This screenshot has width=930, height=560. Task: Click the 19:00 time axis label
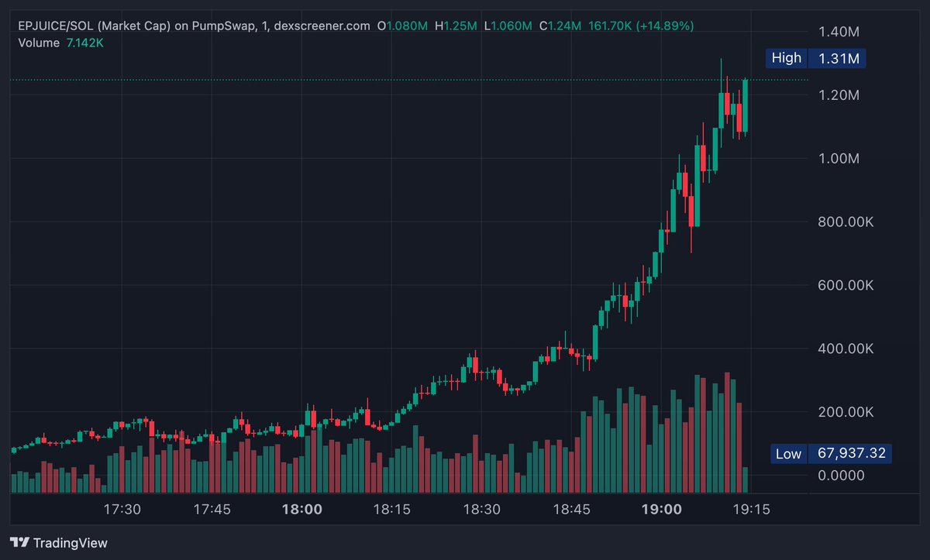click(x=662, y=510)
